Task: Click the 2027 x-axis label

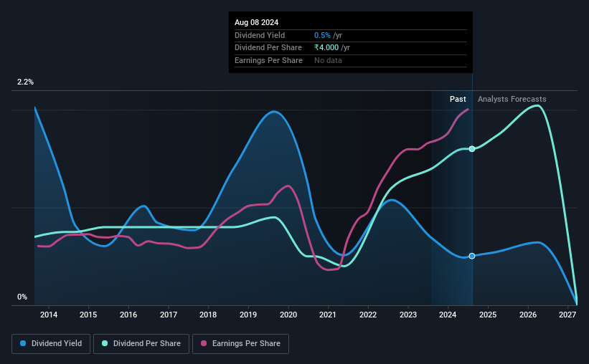Action: click(567, 315)
